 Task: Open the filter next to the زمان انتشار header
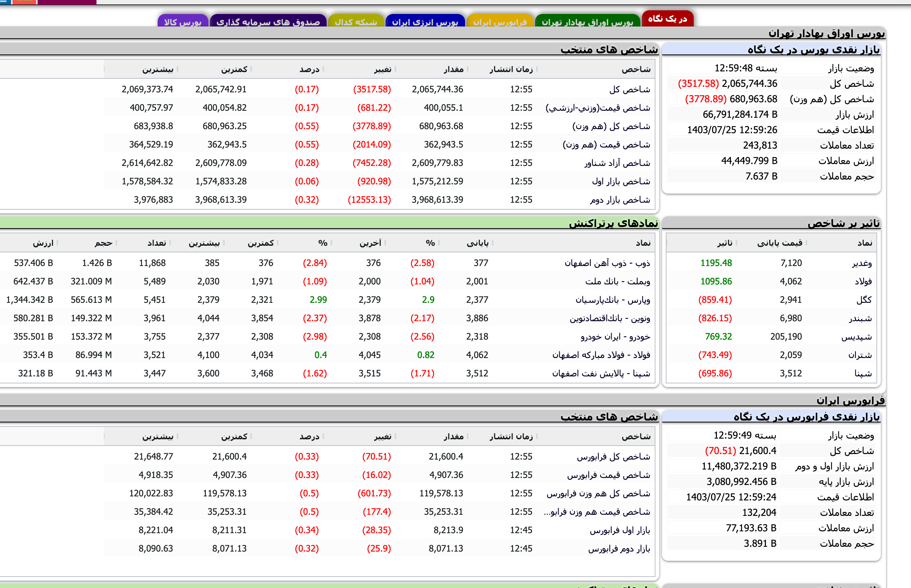pos(538,69)
